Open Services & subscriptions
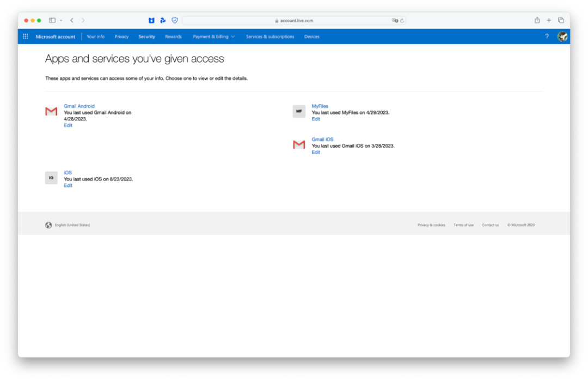Screen dimensions: 588x381 point(270,37)
